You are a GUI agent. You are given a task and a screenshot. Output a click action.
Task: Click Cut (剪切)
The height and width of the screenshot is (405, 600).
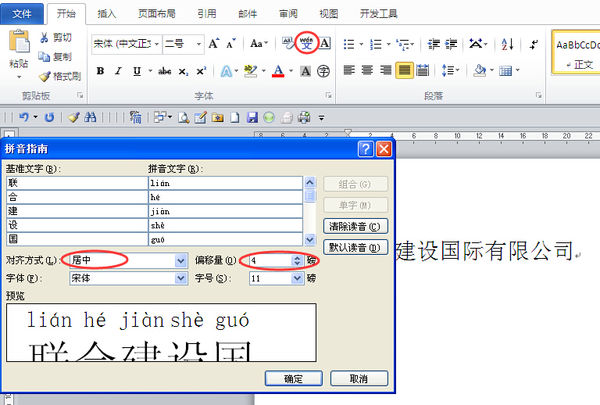[x=56, y=37]
